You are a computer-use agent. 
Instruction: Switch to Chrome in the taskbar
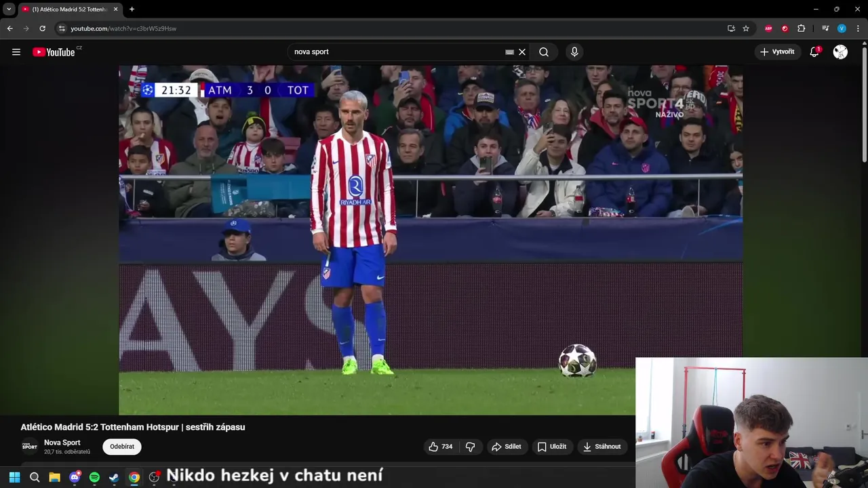[134, 477]
